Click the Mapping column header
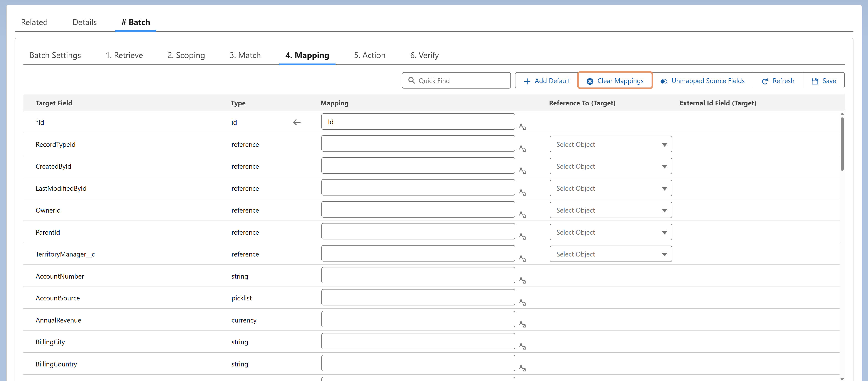Viewport: 868px width, 381px height. (334, 103)
